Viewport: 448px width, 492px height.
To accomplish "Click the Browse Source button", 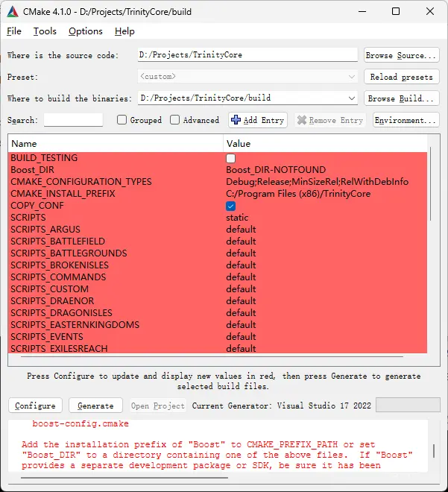I will click(401, 55).
